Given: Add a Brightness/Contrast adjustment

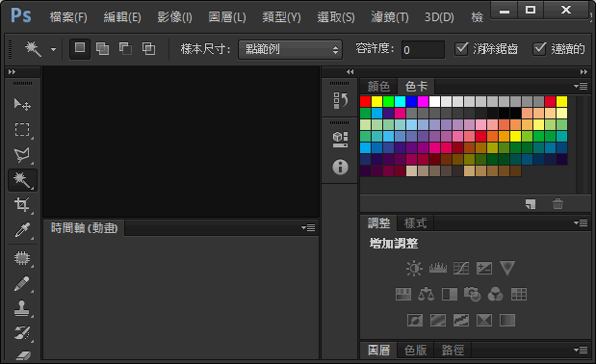Looking at the screenshot, I should [x=414, y=269].
